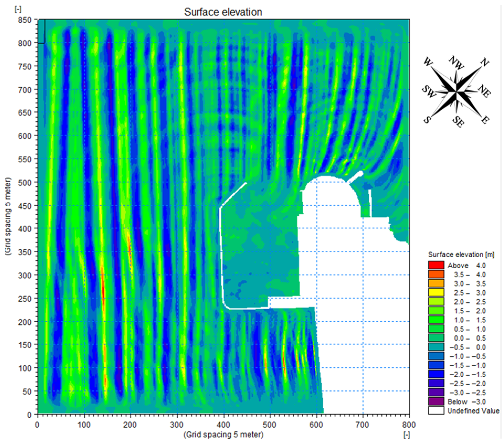Click the 'NE' label on the compass
This screenshot has height=444, width=504.
click(x=484, y=91)
